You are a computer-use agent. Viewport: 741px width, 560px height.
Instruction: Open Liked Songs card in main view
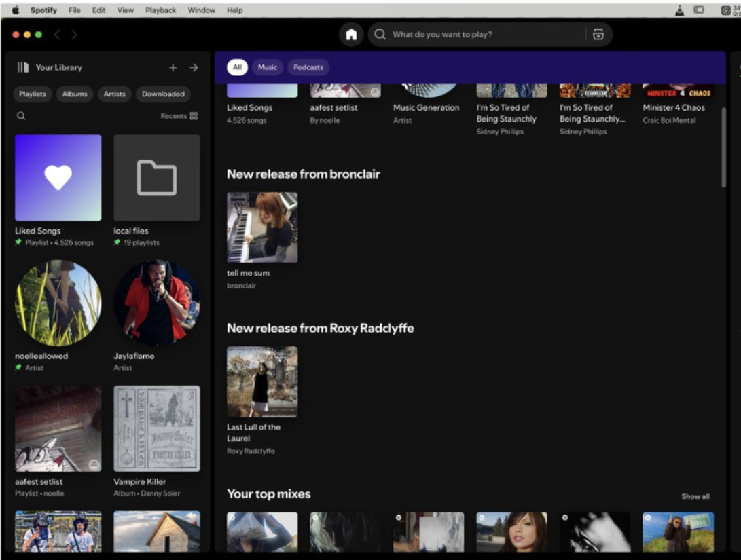click(262, 105)
